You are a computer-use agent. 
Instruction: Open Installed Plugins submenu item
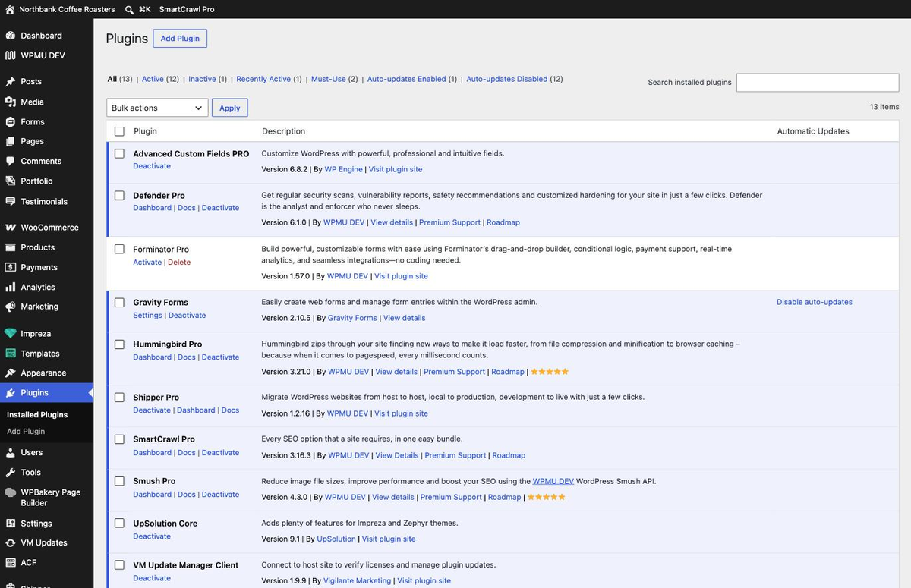pyautogui.click(x=37, y=415)
